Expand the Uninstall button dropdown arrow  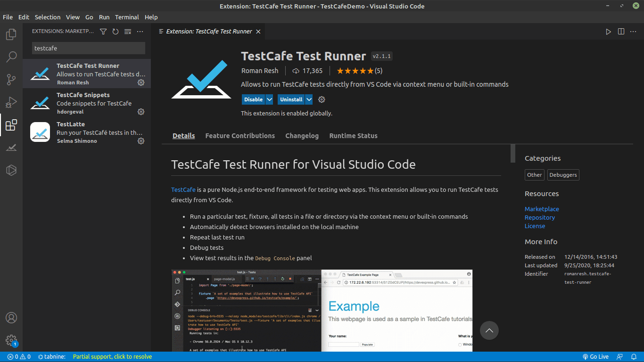tap(308, 99)
